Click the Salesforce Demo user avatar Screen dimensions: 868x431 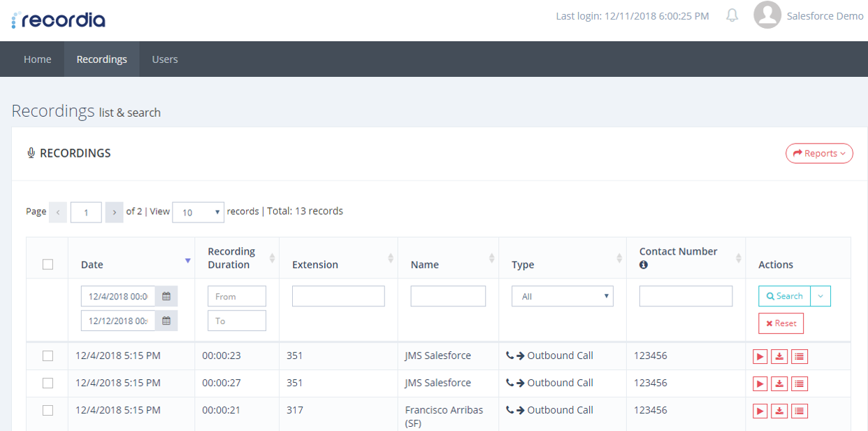[x=767, y=15]
